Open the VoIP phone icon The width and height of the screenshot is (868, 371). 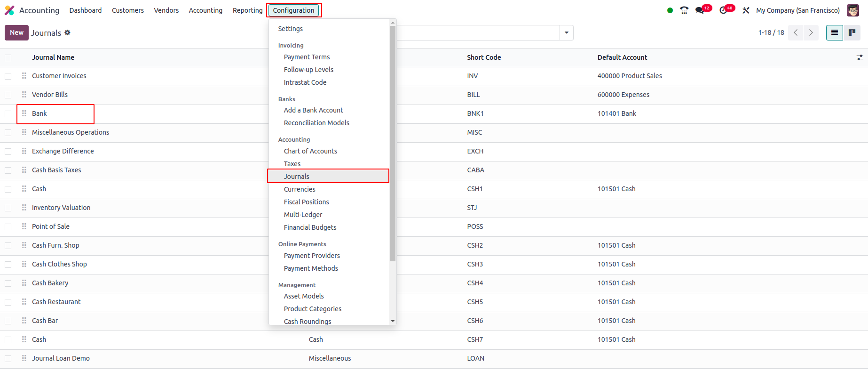coord(684,10)
